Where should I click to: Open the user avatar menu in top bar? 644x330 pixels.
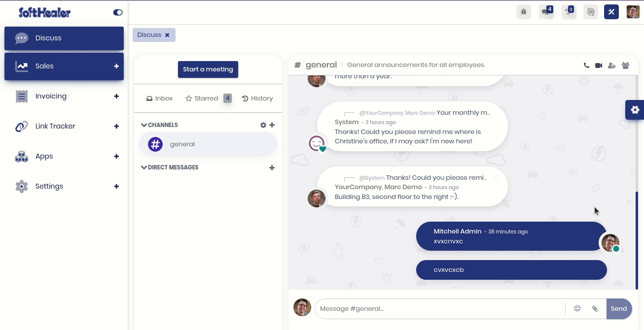[633, 12]
